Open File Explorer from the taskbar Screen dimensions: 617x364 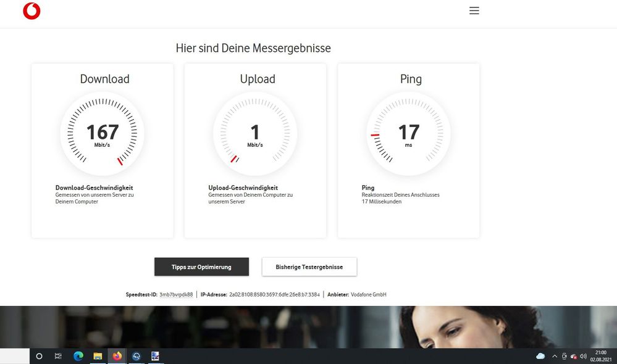98,356
